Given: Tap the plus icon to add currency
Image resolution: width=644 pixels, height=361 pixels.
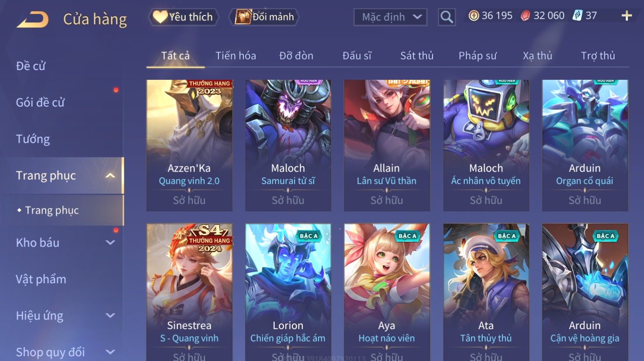Looking at the screenshot, I should click(x=626, y=16).
